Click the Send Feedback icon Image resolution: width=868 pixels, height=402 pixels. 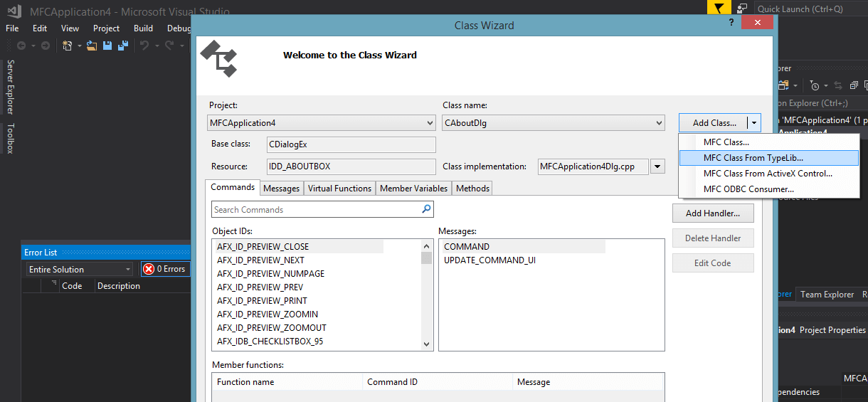[742, 9]
